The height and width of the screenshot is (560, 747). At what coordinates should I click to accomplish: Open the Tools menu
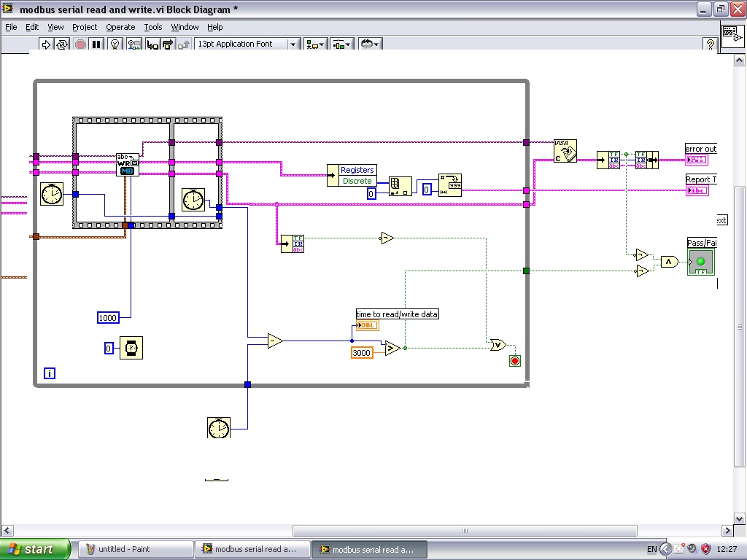pos(153,27)
